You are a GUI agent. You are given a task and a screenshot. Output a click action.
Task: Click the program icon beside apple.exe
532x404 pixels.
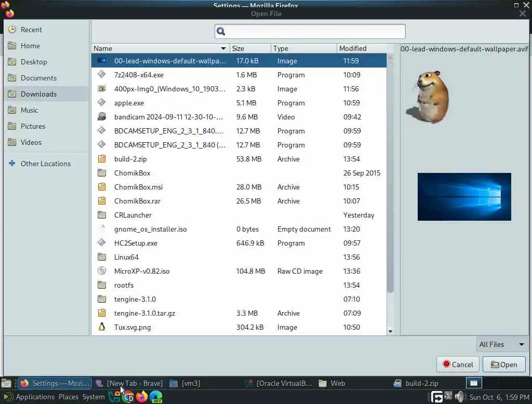(x=102, y=102)
